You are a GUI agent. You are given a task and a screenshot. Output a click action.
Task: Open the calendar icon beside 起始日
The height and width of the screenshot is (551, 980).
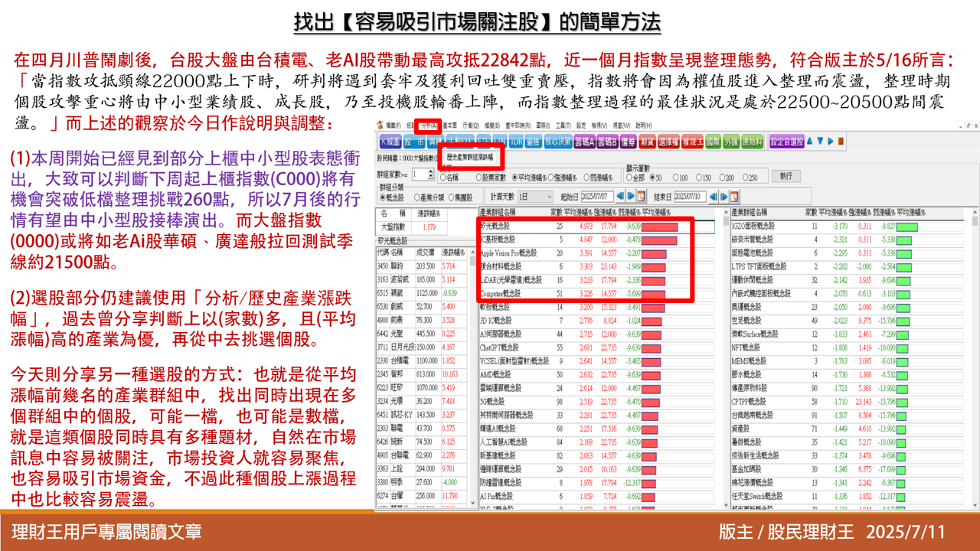pos(642,197)
